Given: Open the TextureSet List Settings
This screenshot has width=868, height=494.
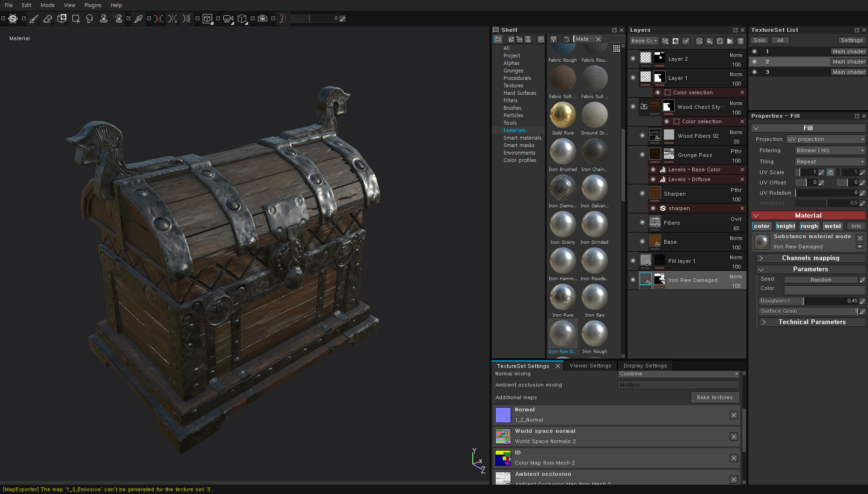Looking at the screenshot, I should click(x=852, y=40).
